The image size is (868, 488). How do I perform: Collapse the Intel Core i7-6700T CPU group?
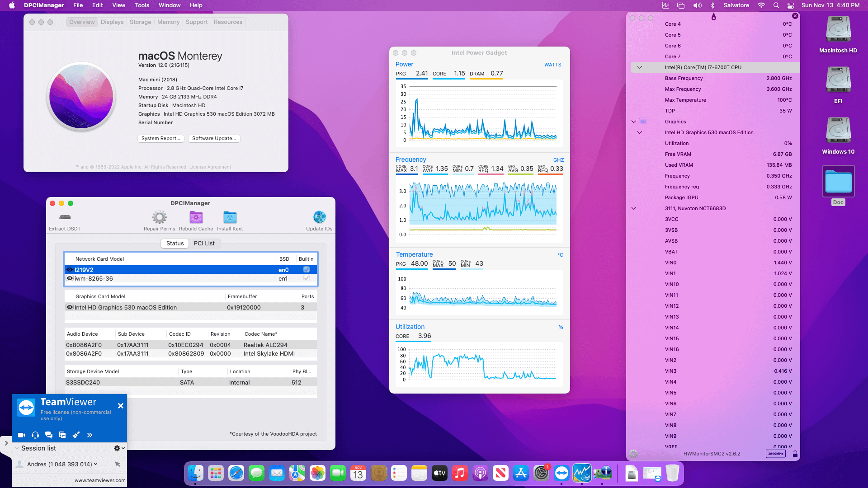pos(640,67)
